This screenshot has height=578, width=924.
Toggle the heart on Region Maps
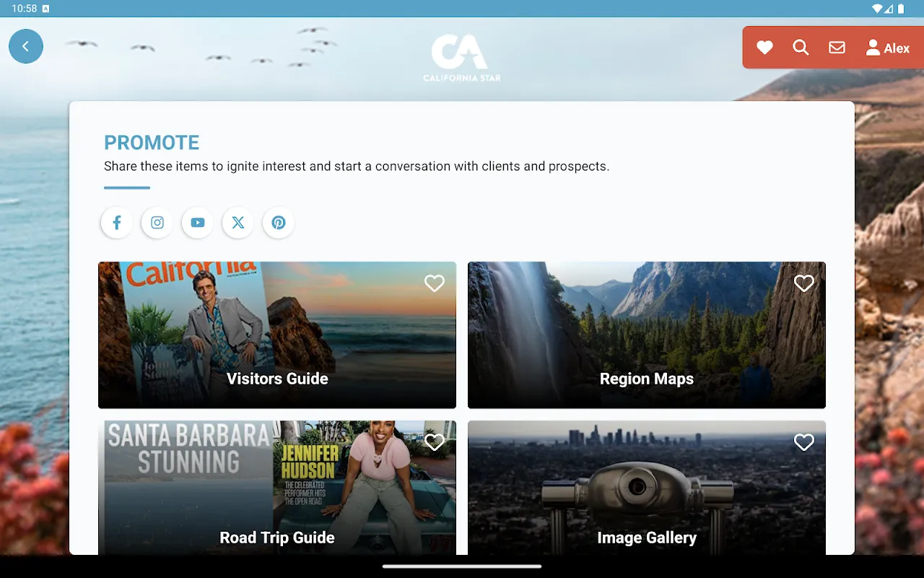point(803,283)
